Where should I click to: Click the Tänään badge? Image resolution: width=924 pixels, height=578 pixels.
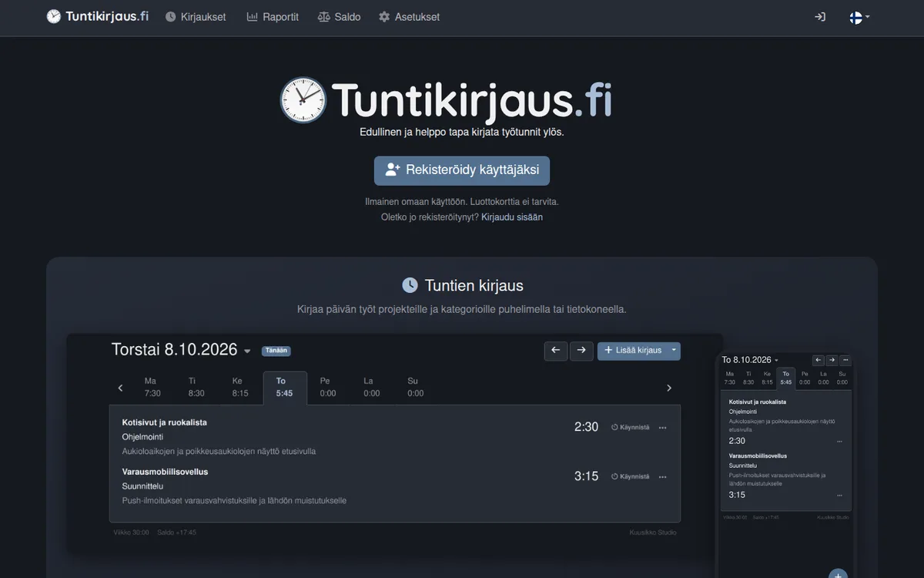pyautogui.click(x=276, y=351)
